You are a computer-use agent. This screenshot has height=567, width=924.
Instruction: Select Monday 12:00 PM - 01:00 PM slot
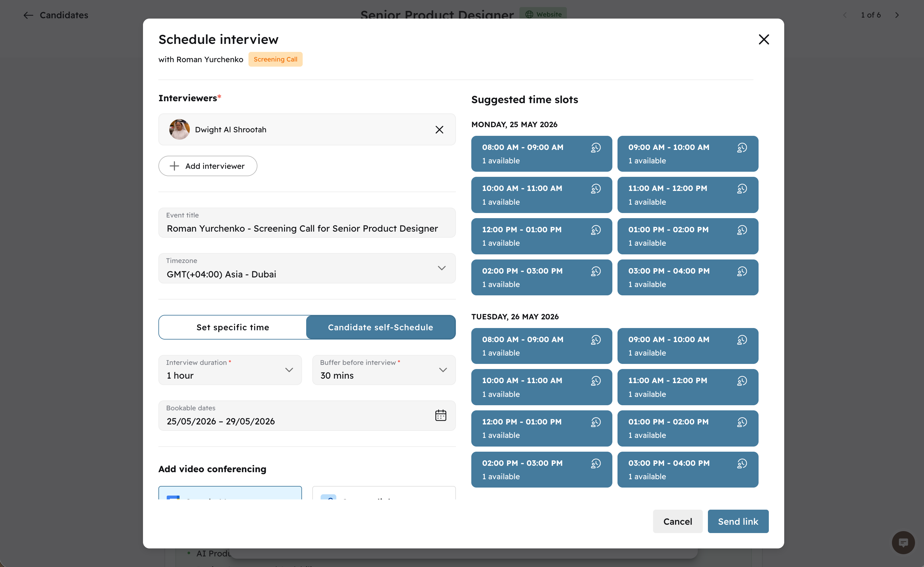(x=542, y=236)
